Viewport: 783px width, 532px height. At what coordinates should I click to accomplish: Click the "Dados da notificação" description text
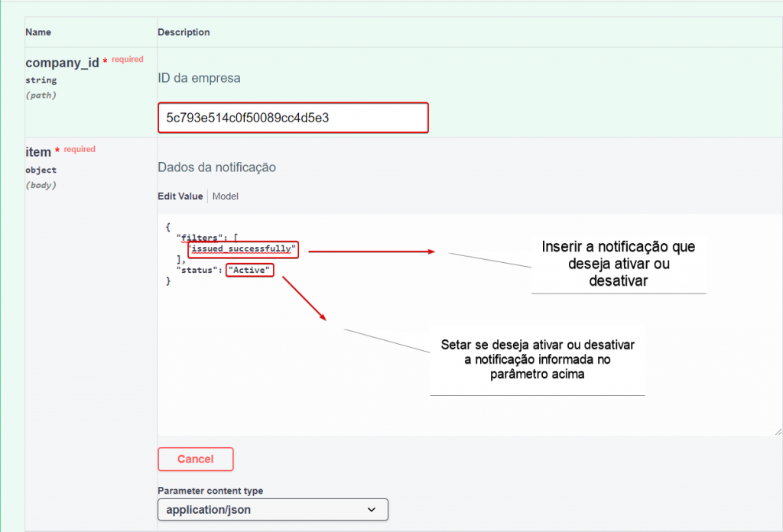[x=216, y=167]
